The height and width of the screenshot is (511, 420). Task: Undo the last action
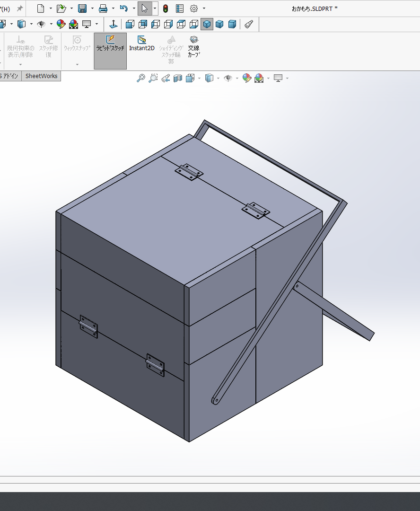123,9
